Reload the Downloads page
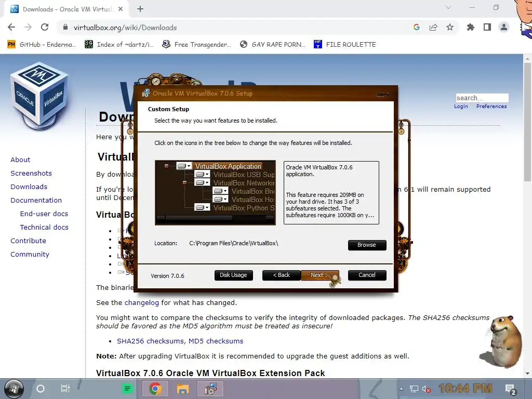Viewport: 532px width, 399px height. point(45,28)
